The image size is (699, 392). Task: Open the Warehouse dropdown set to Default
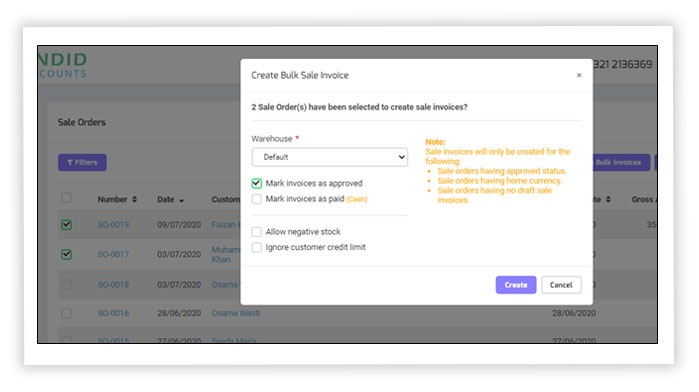330,157
